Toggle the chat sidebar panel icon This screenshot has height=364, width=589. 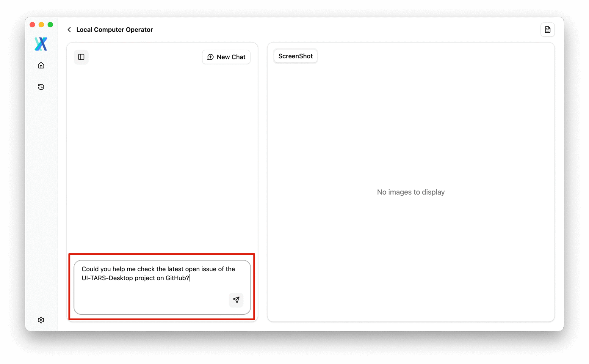pyautogui.click(x=81, y=57)
